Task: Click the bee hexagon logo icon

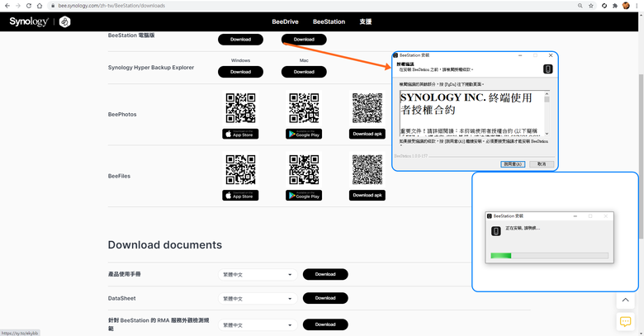Action: (65, 21)
